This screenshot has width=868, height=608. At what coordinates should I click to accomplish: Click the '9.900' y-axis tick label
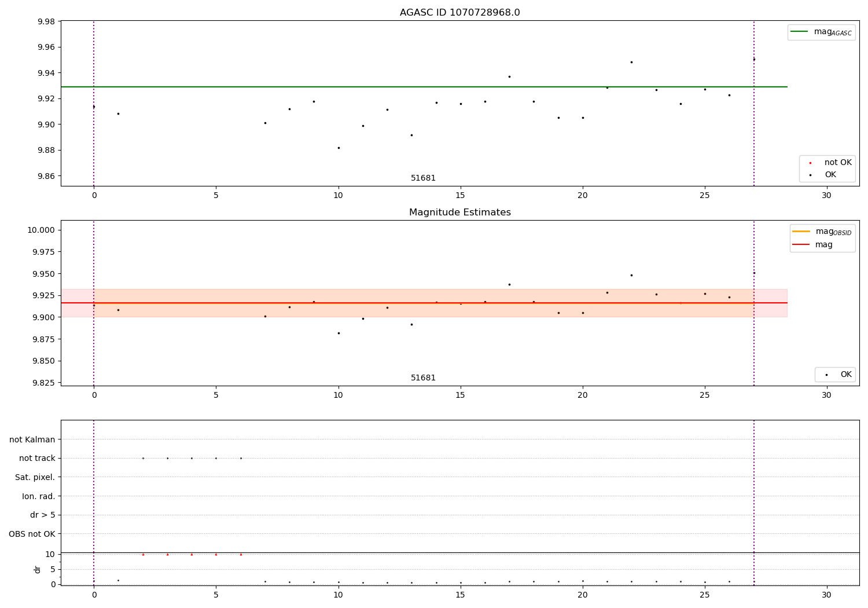click(43, 317)
